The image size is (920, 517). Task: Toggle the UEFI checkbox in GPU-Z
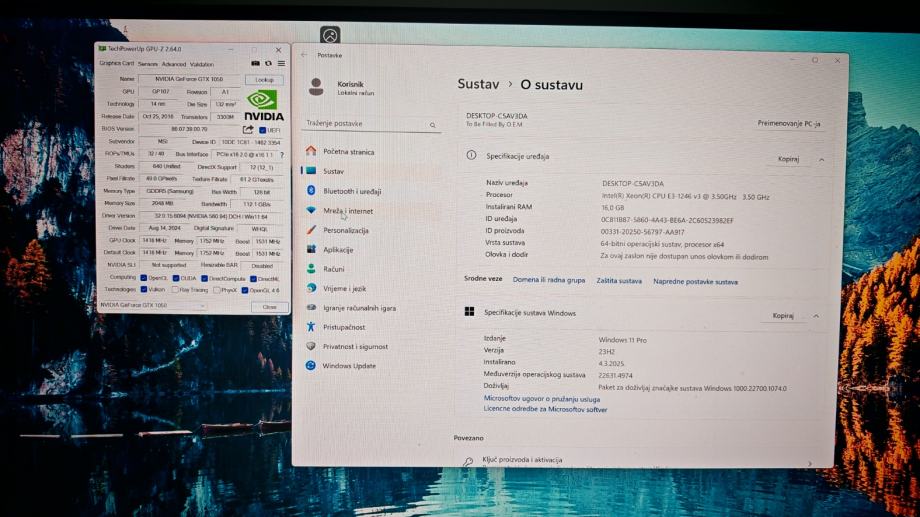click(262, 130)
